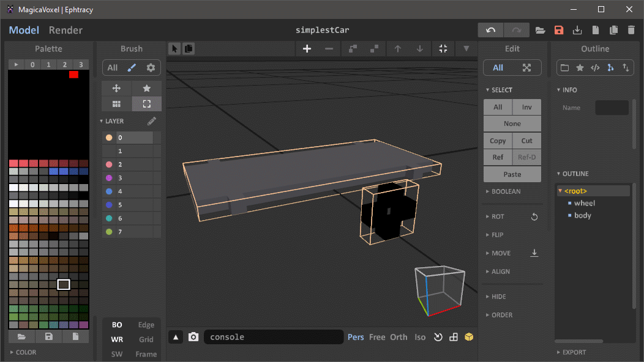Click the camera screenshot icon
Viewport: 644px width, 362px height.
tap(193, 337)
